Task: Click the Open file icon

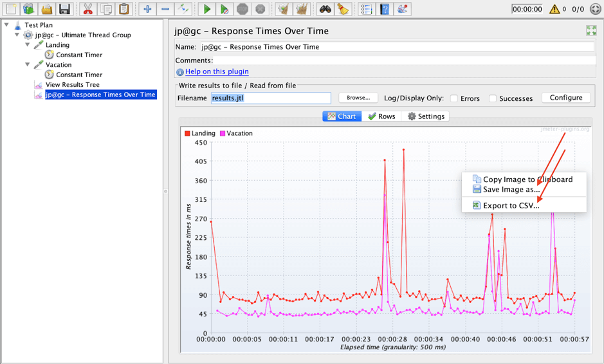Action: (x=46, y=8)
